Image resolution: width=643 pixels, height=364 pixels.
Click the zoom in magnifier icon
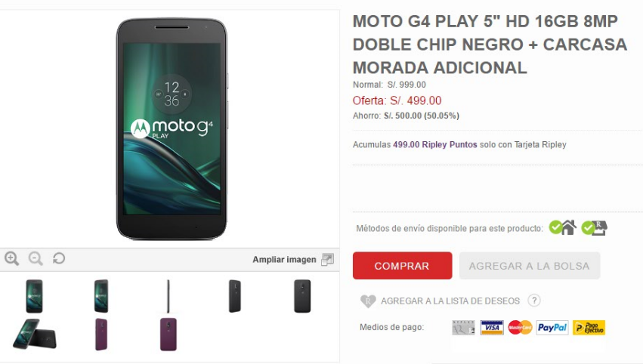(x=11, y=259)
